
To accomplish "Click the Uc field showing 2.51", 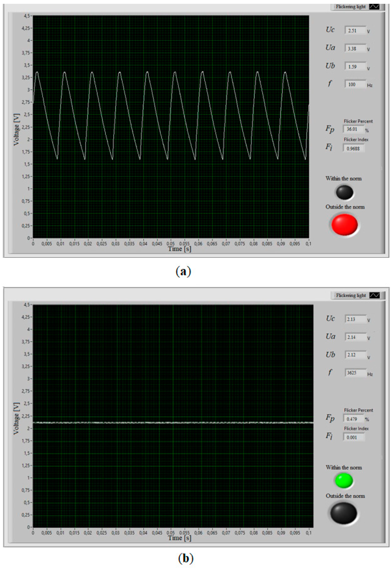I will tap(355, 31).
